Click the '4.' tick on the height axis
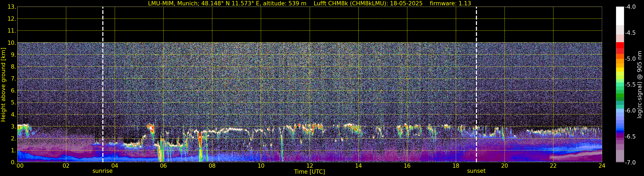The width and height of the screenshot is (644, 176). [x=13, y=115]
